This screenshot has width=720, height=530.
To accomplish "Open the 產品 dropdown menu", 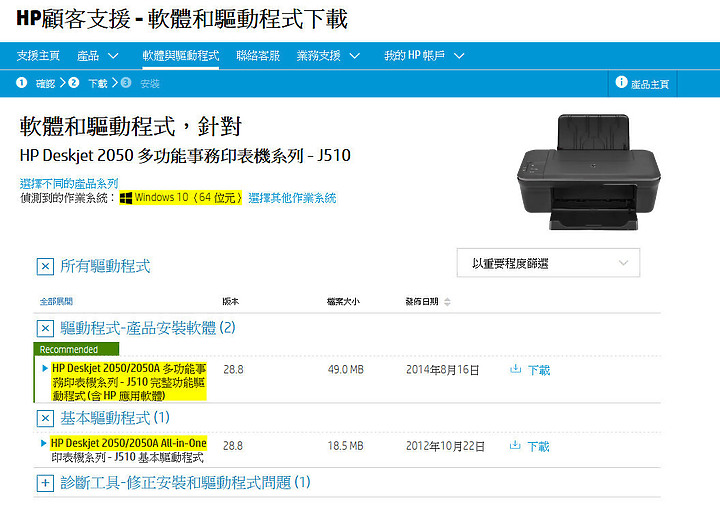I will 97,56.
